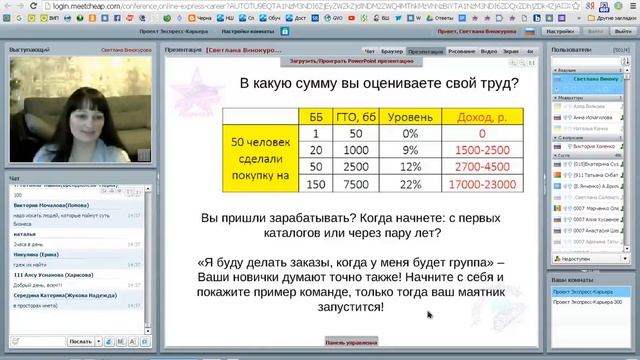
Task: Open the dropdown arrow next to 'Послать'
Action: click(x=98, y=341)
